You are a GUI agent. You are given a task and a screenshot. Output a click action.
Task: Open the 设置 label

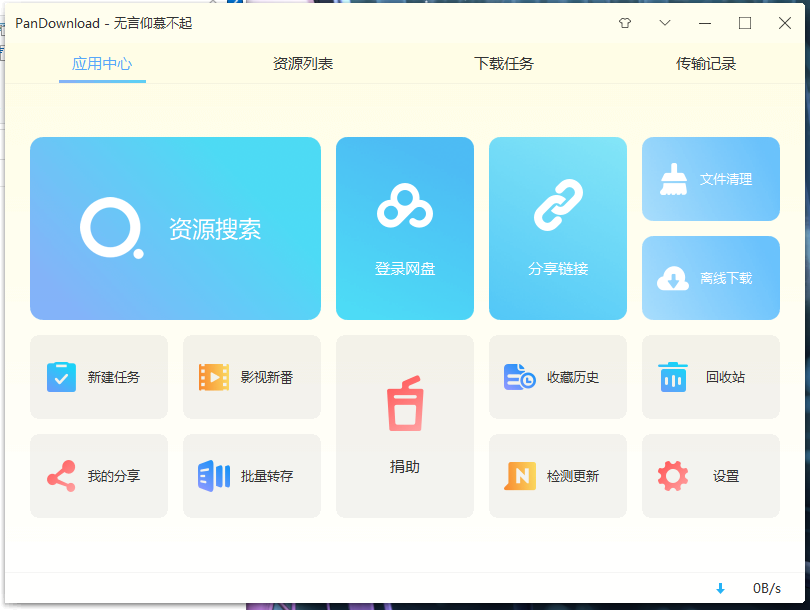point(726,476)
